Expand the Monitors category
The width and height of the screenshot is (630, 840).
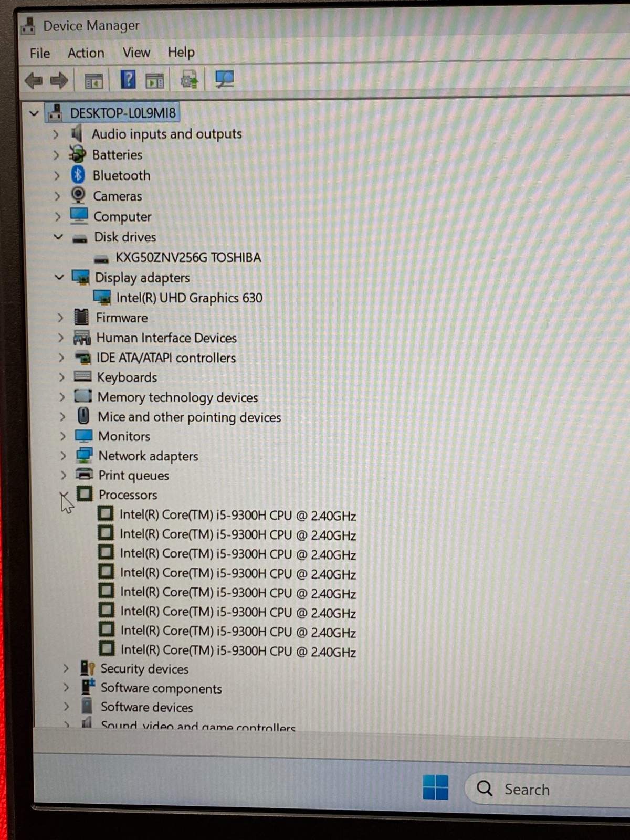point(63,436)
